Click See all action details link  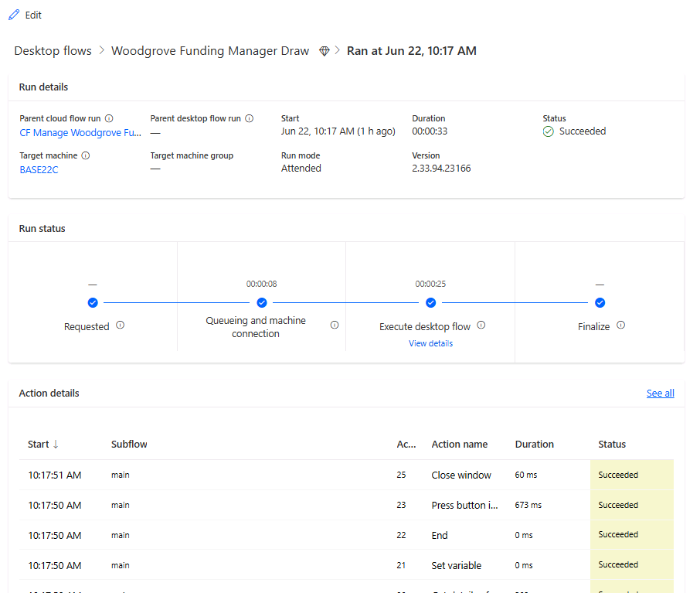click(x=660, y=394)
